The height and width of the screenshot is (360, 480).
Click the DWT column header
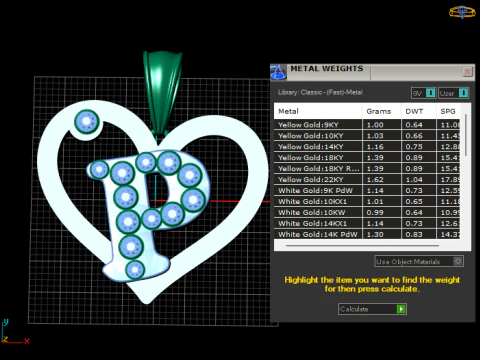coord(419,111)
